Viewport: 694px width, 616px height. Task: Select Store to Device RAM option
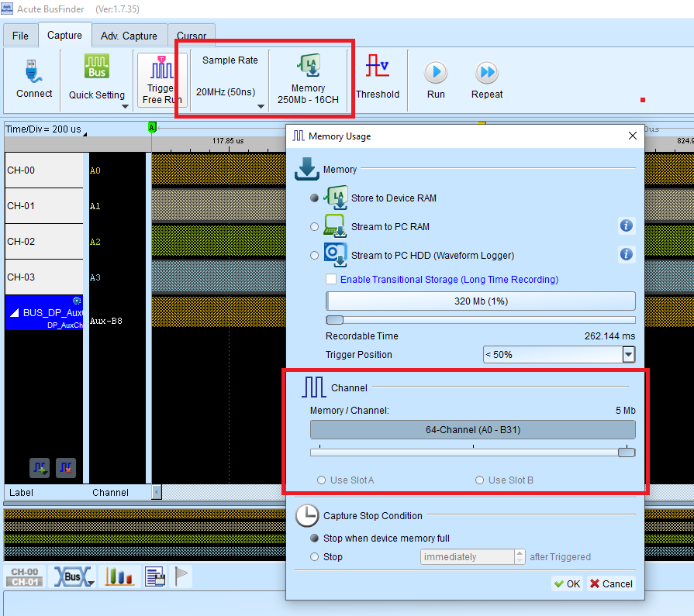pos(314,198)
